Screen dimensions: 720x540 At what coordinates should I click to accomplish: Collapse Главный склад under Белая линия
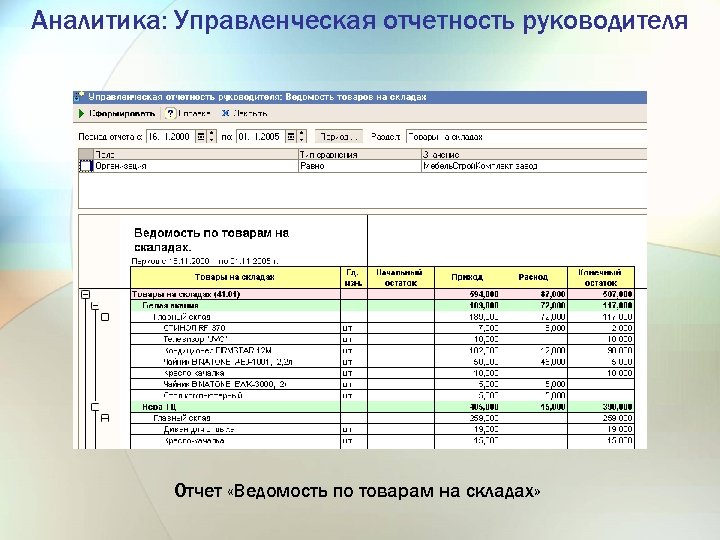(x=105, y=317)
